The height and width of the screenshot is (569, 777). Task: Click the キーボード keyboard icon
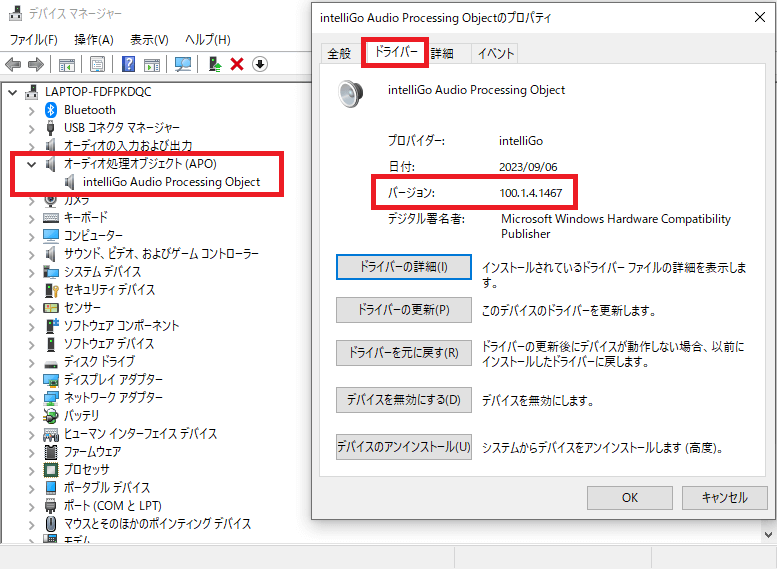[51, 218]
